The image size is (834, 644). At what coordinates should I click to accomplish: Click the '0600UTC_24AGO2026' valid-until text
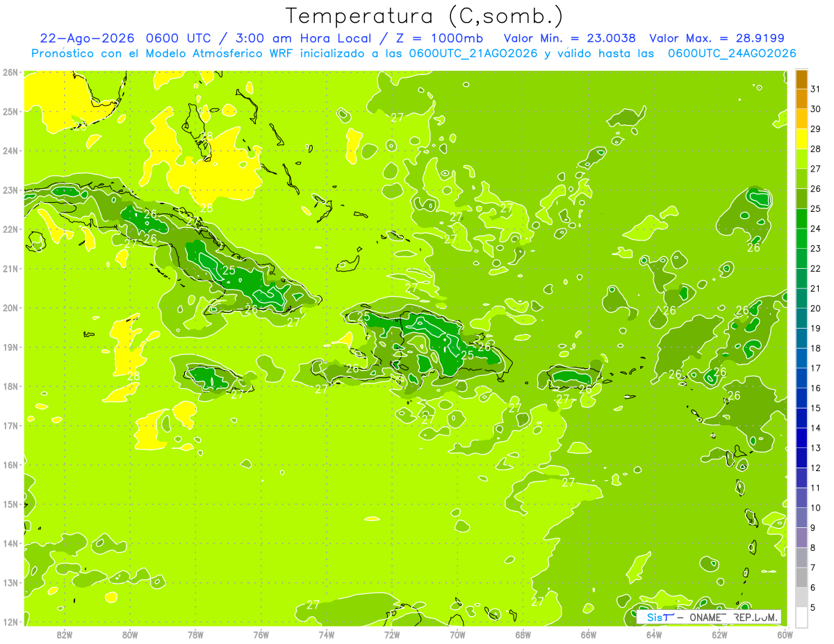(732, 53)
